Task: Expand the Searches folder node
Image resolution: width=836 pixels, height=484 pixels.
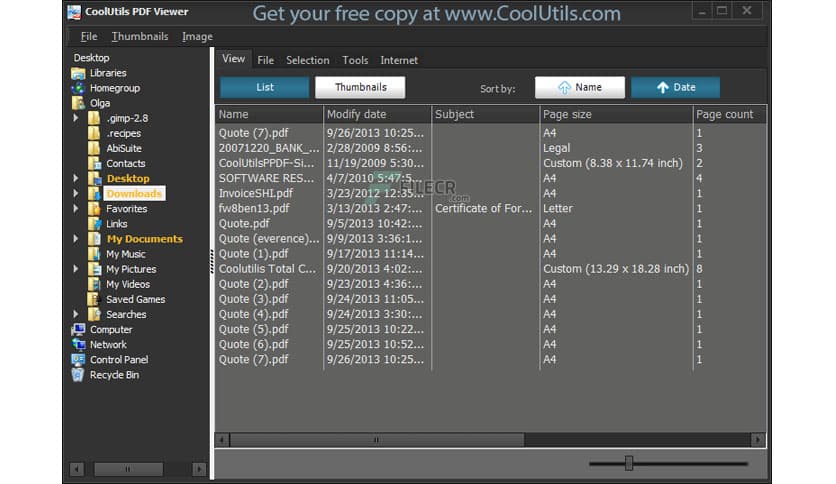Action: [x=76, y=314]
